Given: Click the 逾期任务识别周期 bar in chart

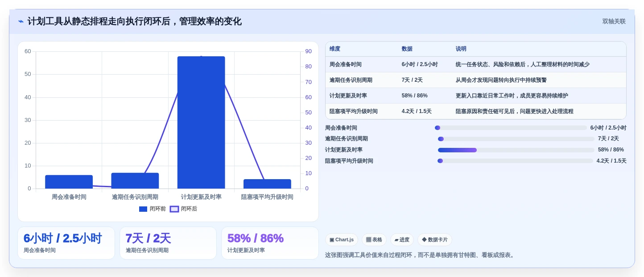Looking at the screenshot, I should [135, 180].
